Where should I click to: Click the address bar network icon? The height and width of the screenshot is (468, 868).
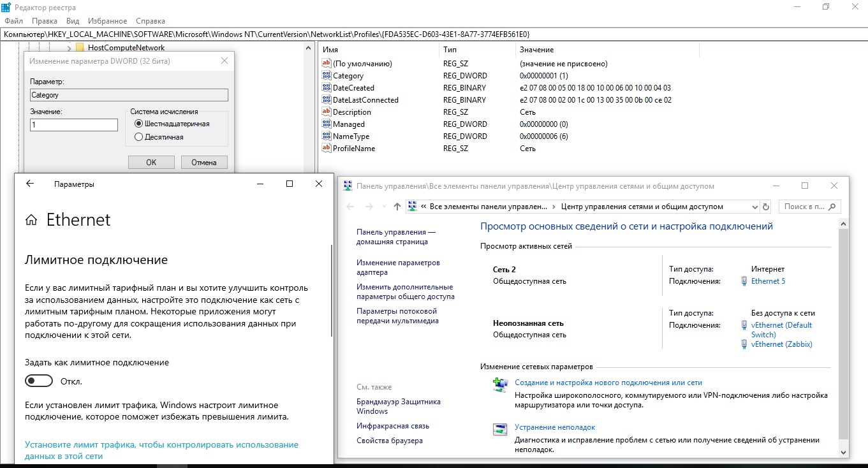click(413, 207)
